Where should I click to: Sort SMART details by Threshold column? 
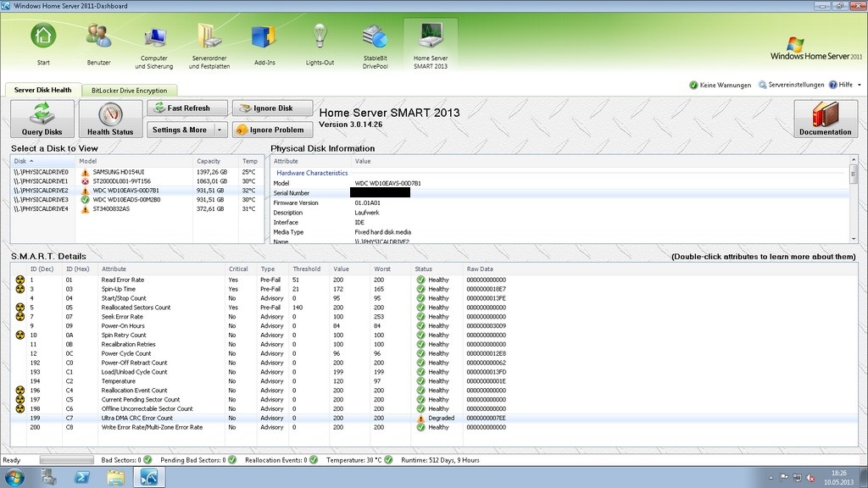[309, 269]
